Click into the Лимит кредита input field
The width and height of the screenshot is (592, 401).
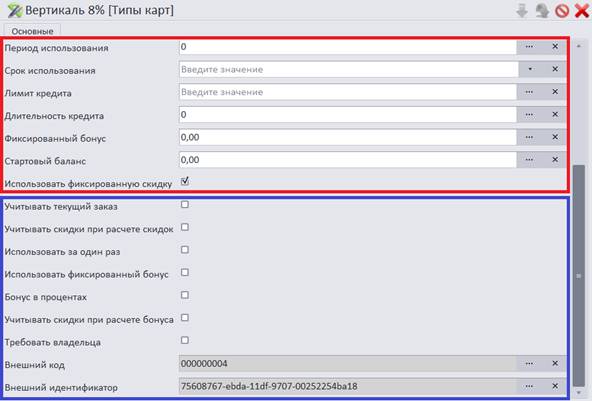[x=348, y=92]
